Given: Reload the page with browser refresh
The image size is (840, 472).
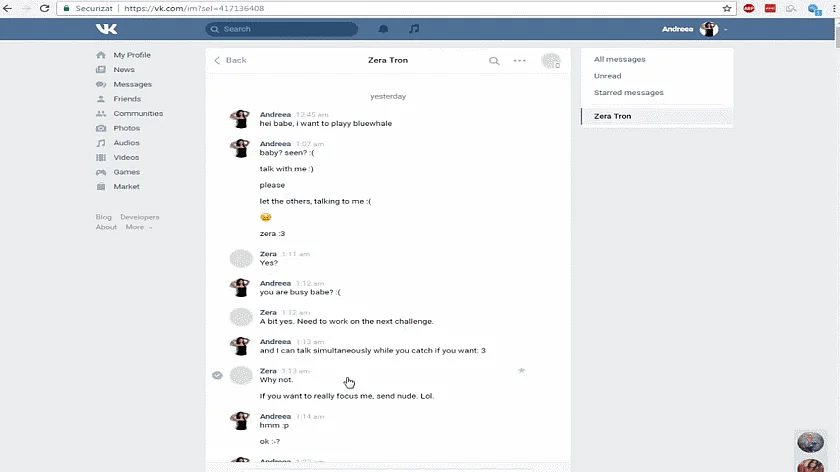Looking at the screenshot, I should (x=44, y=9).
